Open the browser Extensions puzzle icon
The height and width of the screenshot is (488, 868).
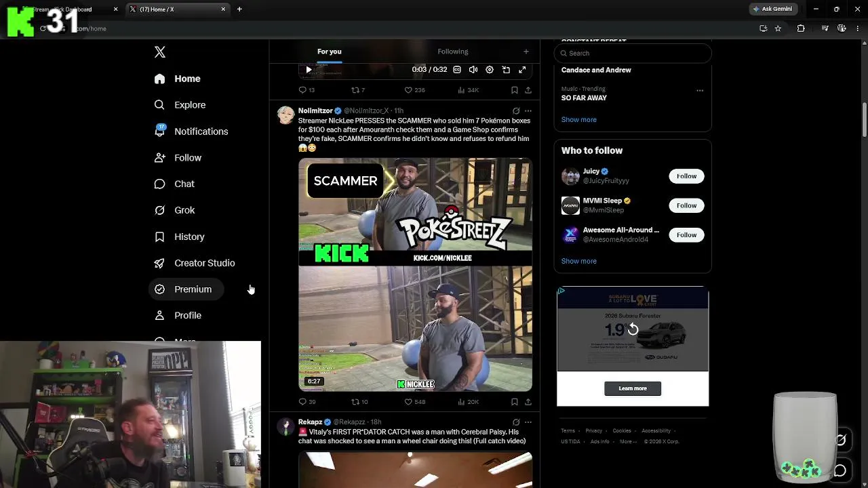coord(801,28)
